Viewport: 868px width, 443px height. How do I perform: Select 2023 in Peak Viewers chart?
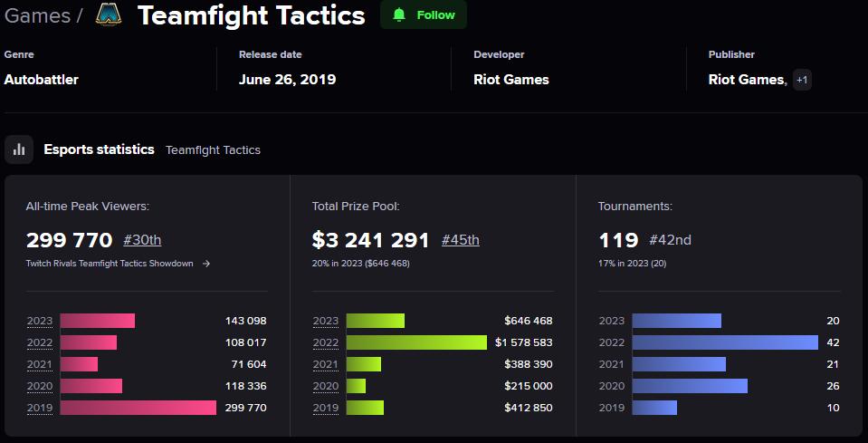[40, 321]
